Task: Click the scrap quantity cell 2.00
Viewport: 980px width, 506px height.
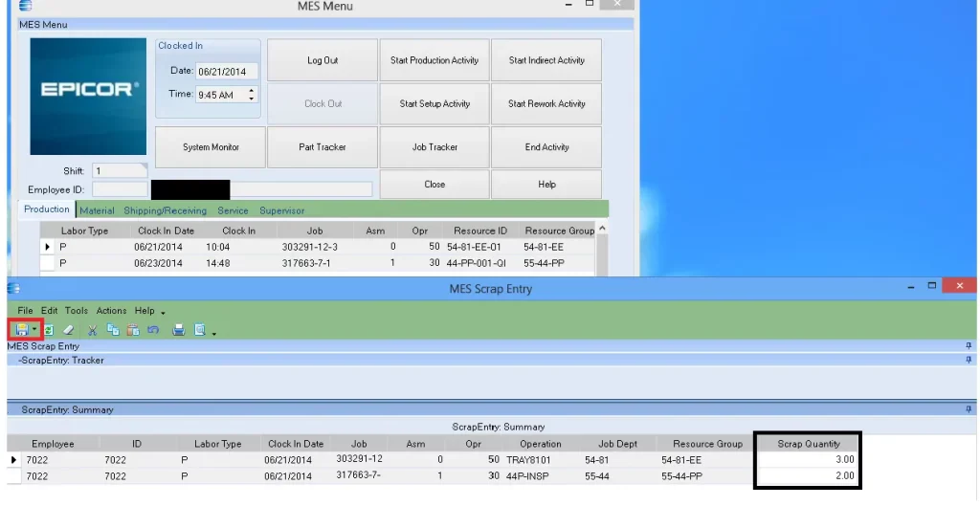Action: point(808,475)
